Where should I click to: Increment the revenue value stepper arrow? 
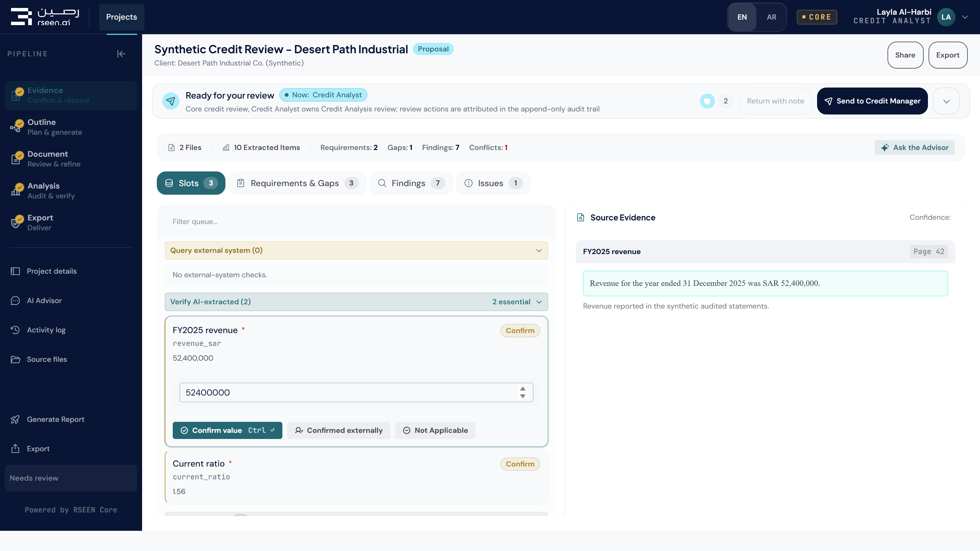tap(522, 389)
